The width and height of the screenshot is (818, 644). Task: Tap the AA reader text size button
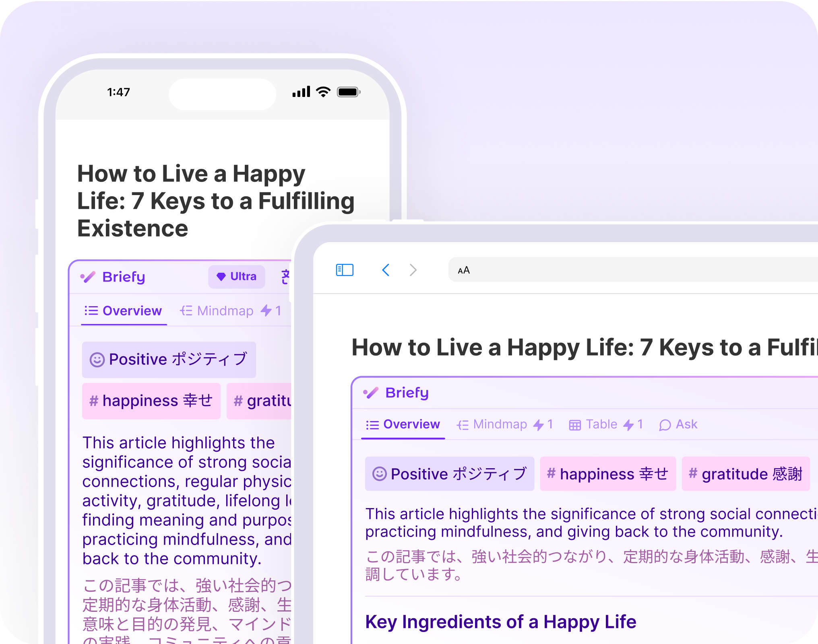[464, 270]
